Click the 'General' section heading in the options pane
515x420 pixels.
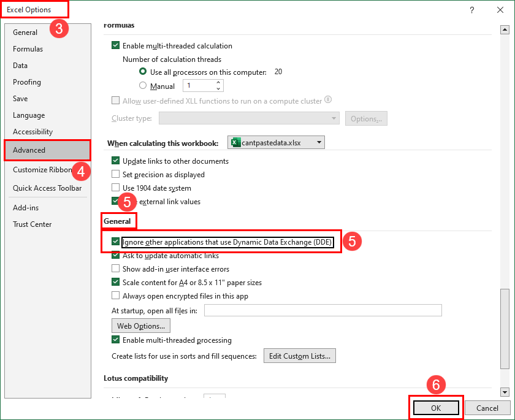pyautogui.click(x=117, y=221)
